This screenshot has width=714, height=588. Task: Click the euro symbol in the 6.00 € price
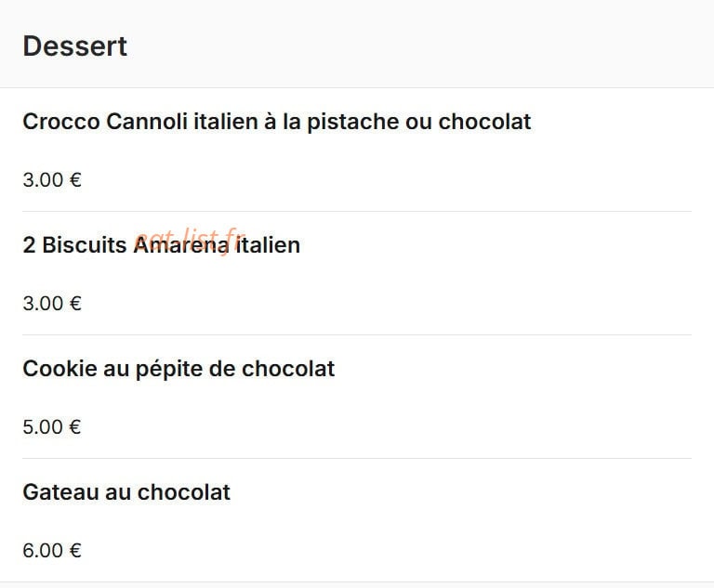(x=75, y=551)
